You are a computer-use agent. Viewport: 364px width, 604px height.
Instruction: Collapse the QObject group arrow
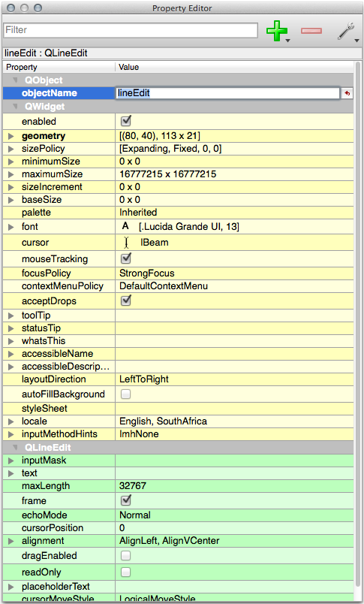(16, 80)
